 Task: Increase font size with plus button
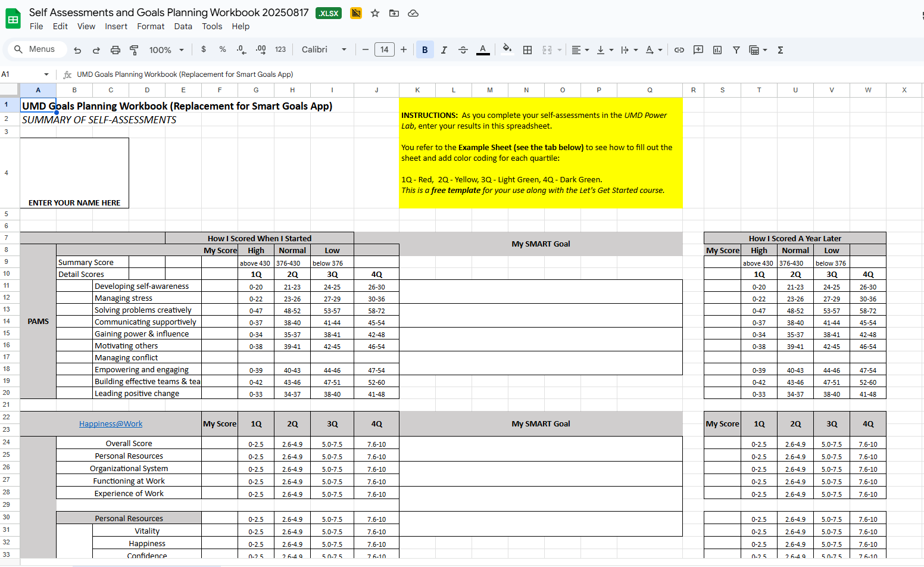[x=404, y=50]
